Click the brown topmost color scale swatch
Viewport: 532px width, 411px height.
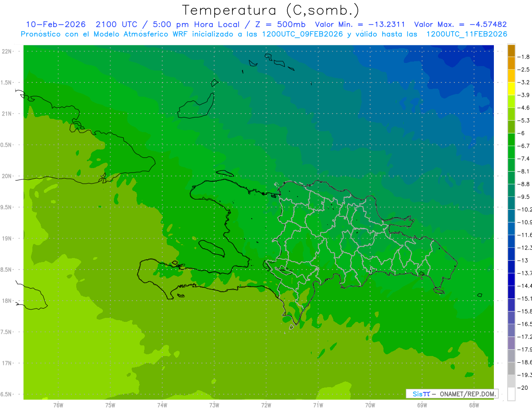click(511, 51)
